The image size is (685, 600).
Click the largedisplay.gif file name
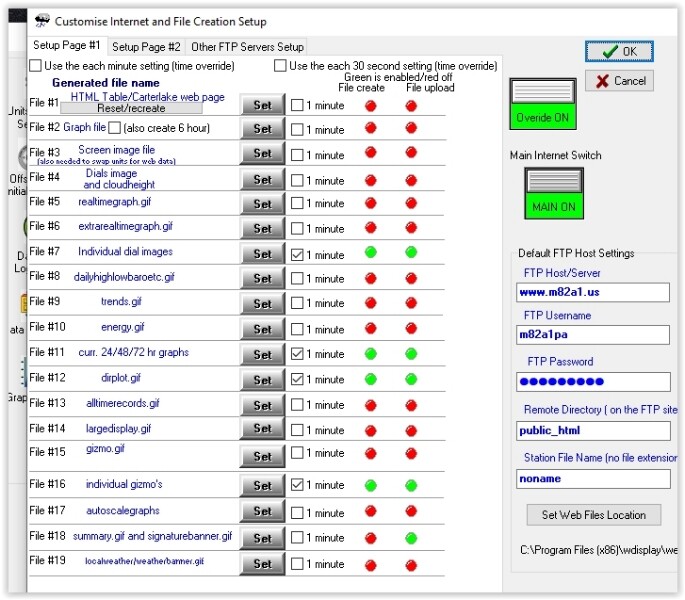pyautogui.click(x=118, y=428)
